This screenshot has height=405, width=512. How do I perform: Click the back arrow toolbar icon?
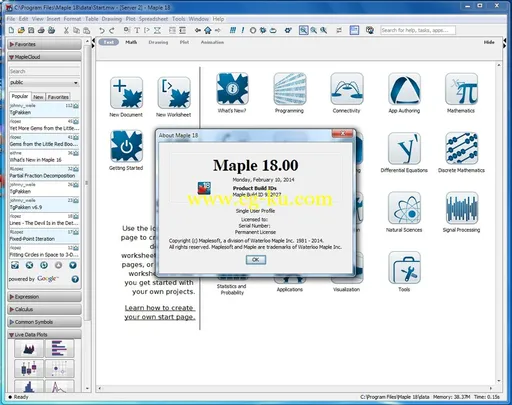point(198,30)
